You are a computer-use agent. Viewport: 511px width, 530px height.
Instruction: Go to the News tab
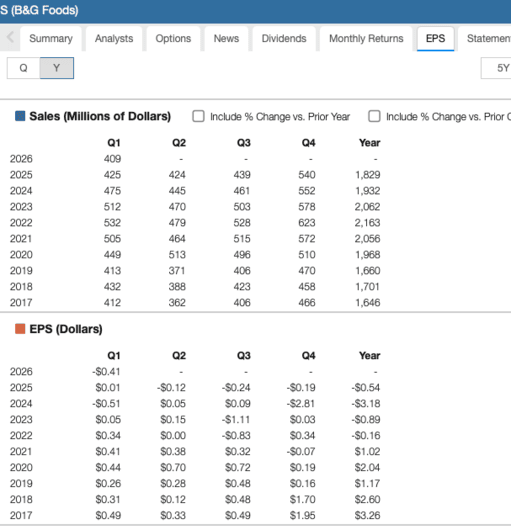pos(226,39)
